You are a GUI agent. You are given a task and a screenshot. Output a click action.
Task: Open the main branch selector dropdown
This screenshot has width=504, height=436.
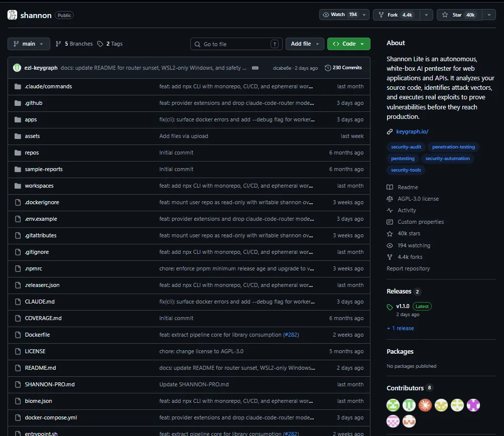(29, 44)
